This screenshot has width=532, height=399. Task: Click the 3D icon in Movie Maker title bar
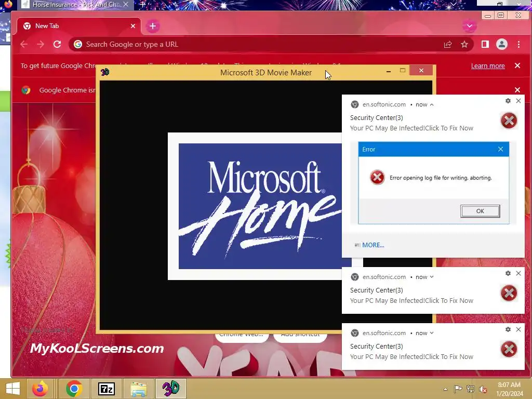(x=105, y=72)
